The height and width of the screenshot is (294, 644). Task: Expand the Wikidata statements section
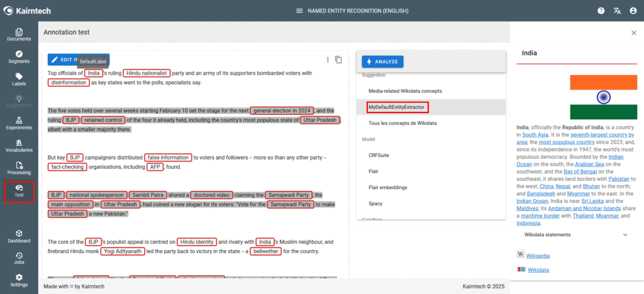coord(625,234)
